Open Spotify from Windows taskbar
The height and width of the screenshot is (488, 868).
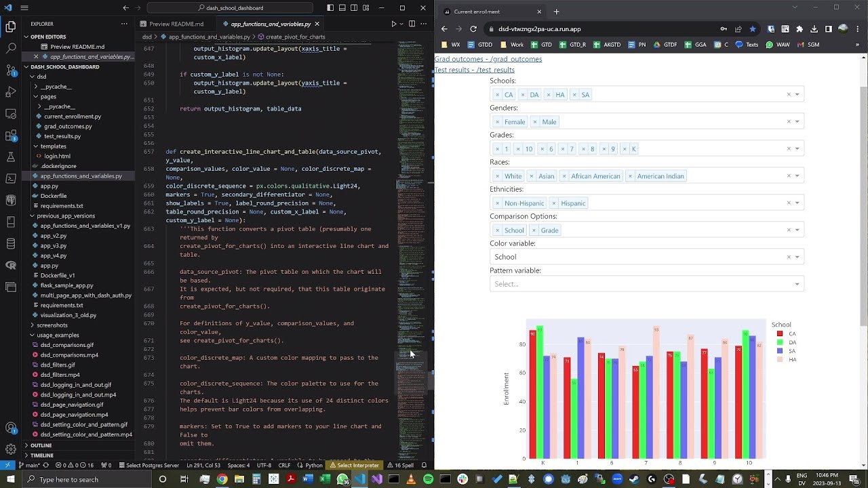click(428, 479)
